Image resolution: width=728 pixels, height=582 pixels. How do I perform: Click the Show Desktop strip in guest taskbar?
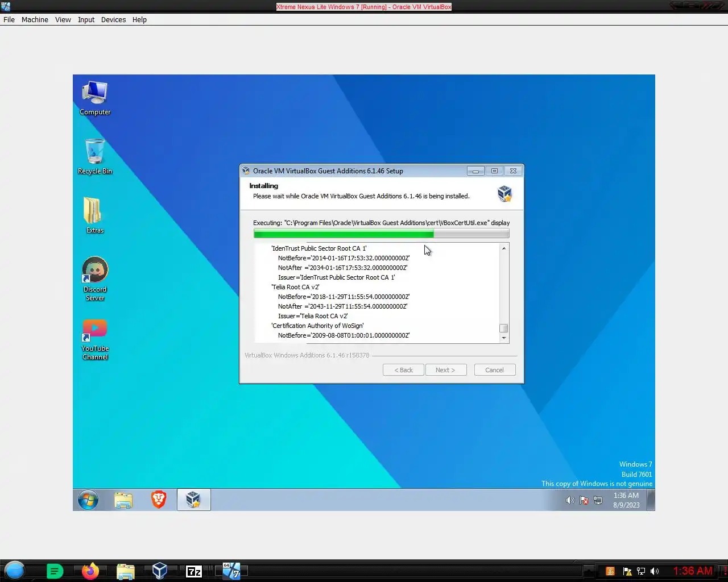(x=651, y=500)
